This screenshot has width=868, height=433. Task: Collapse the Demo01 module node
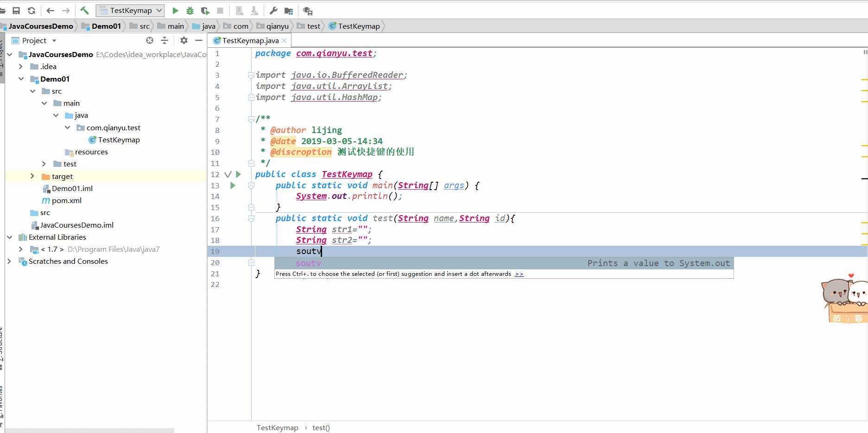[x=21, y=79]
